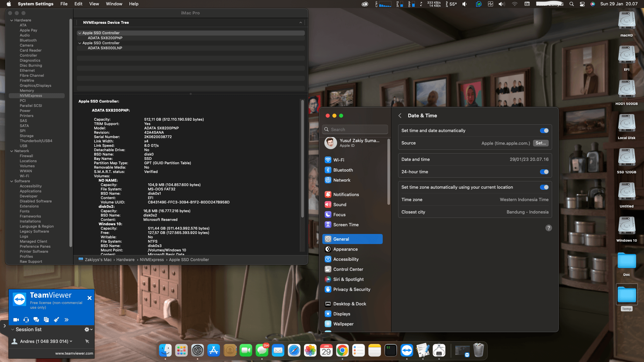Toggle Set time and date automatically
The height and width of the screenshot is (362, 644).
coord(544,131)
